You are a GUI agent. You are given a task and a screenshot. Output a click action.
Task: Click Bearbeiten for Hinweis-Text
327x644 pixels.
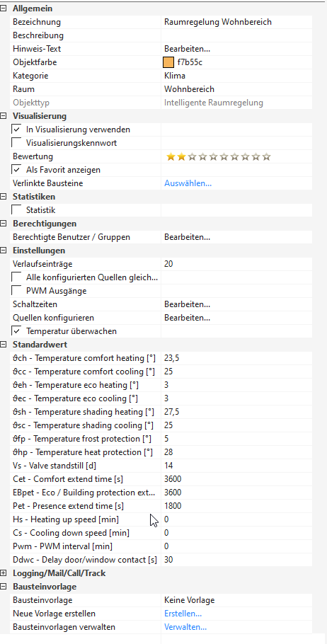click(x=188, y=49)
